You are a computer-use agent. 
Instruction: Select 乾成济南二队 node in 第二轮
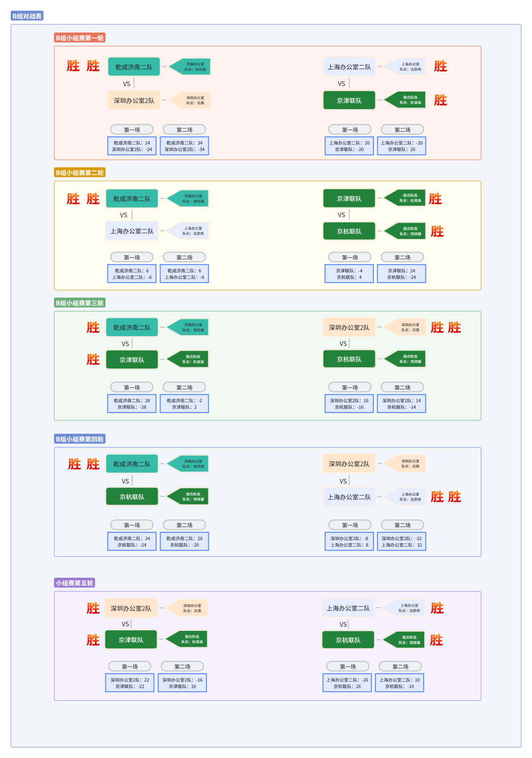132,199
